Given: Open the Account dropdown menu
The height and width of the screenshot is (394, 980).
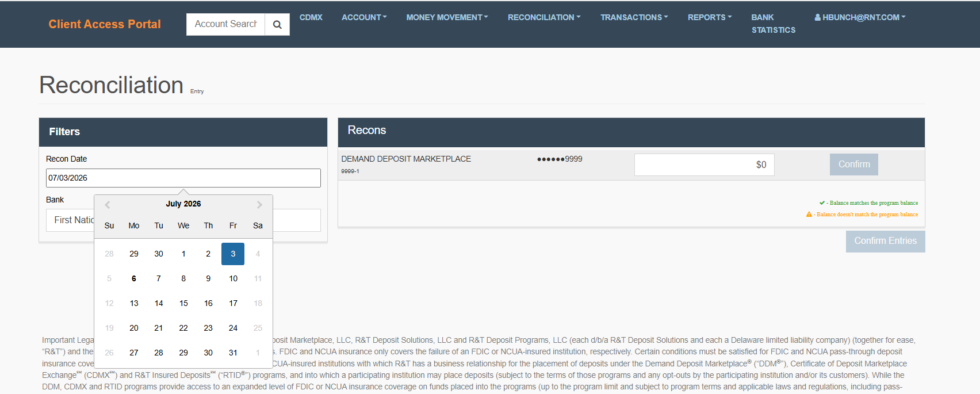Looking at the screenshot, I should 364,17.
